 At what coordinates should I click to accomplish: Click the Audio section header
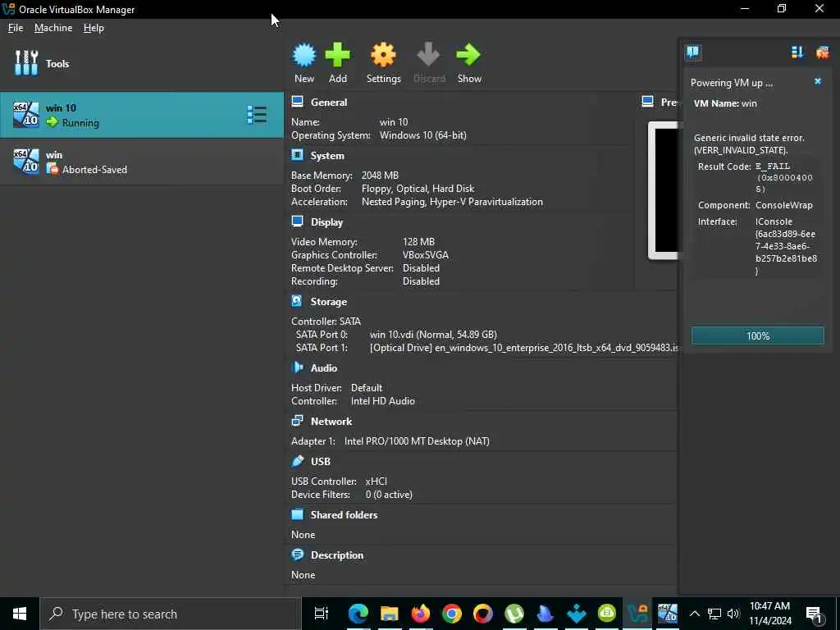pyautogui.click(x=323, y=368)
